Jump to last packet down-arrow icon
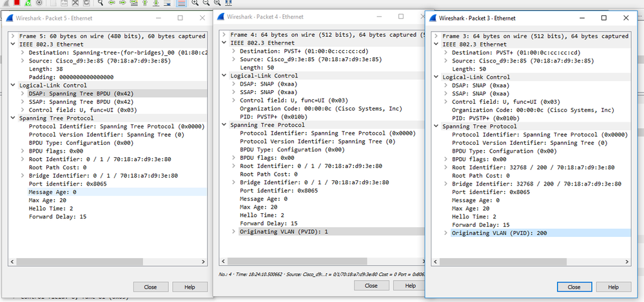 156,3
